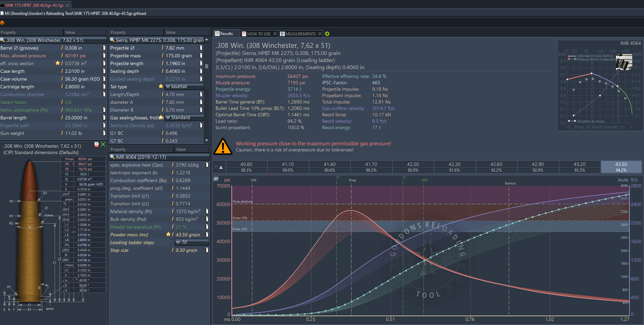Click the orange hat toolbar icon
This screenshot has width=644, height=325.
2,23
